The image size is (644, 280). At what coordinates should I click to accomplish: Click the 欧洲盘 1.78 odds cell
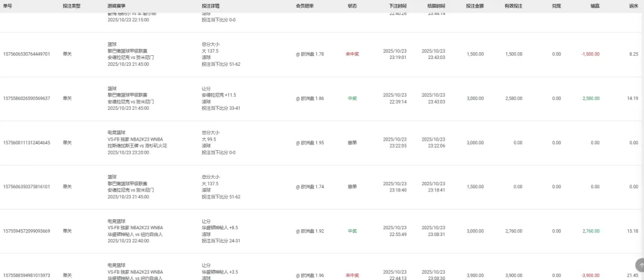pyautogui.click(x=310, y=55)
